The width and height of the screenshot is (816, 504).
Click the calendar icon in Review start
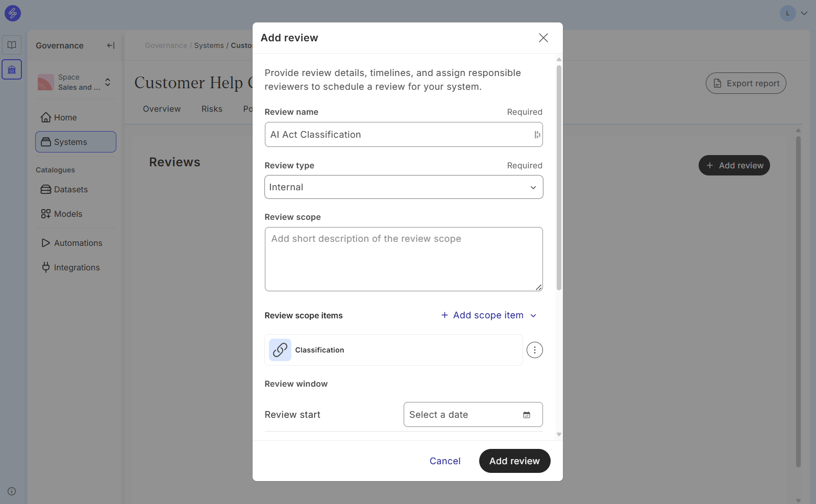point(527,415)
